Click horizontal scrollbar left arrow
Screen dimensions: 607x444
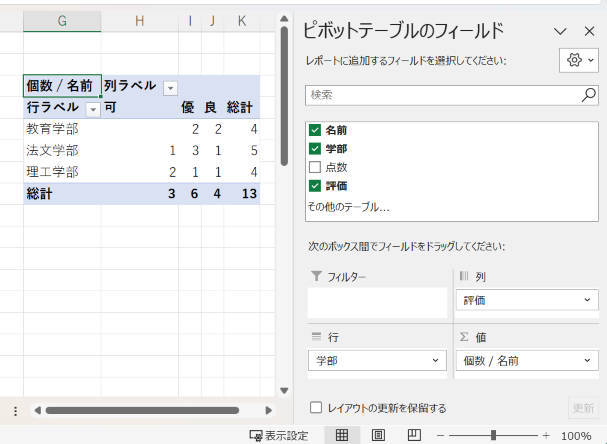[38, 410]
